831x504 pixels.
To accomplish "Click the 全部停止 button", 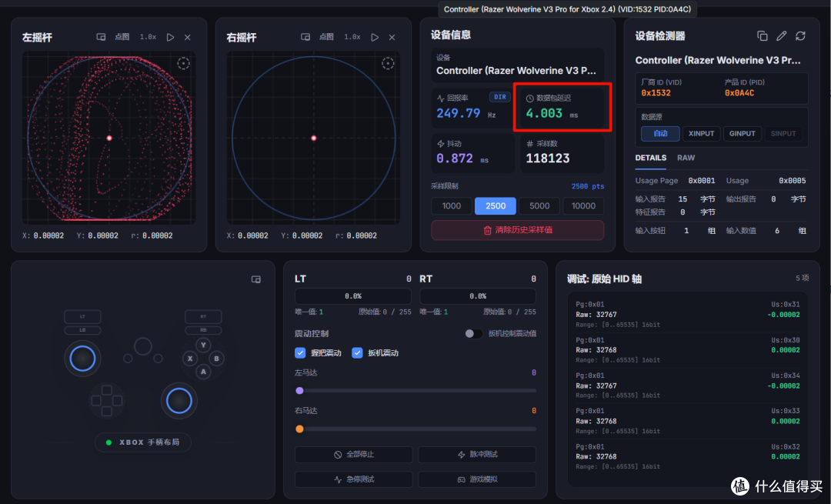I will tap(353, 454).
